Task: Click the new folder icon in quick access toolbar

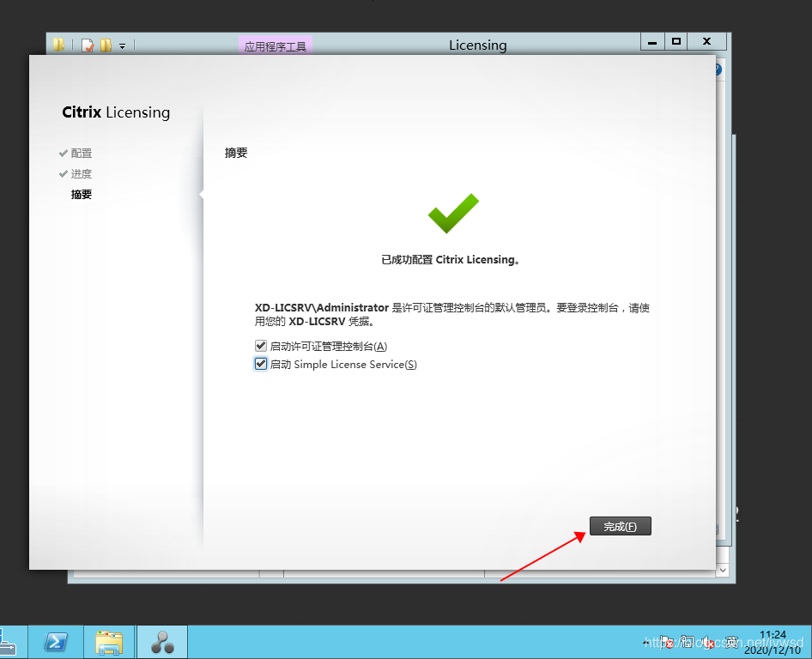Action: [x=106, y=45]
